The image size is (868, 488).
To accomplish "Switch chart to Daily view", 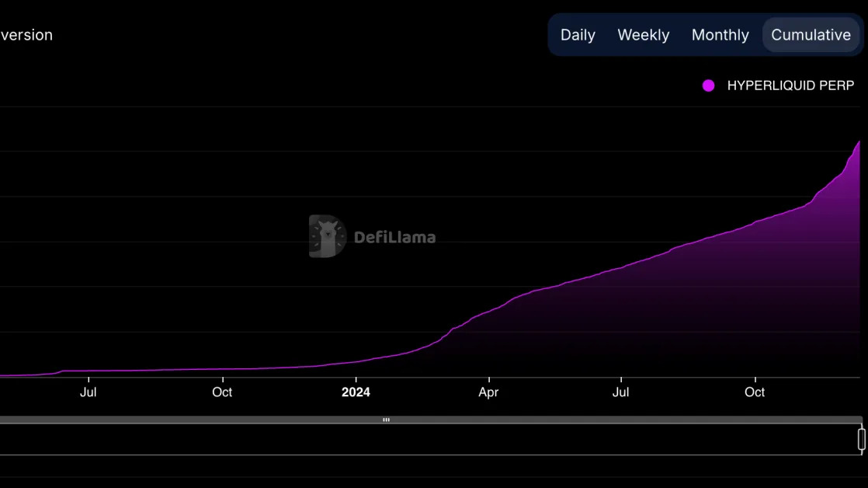I will pos(578,35).
